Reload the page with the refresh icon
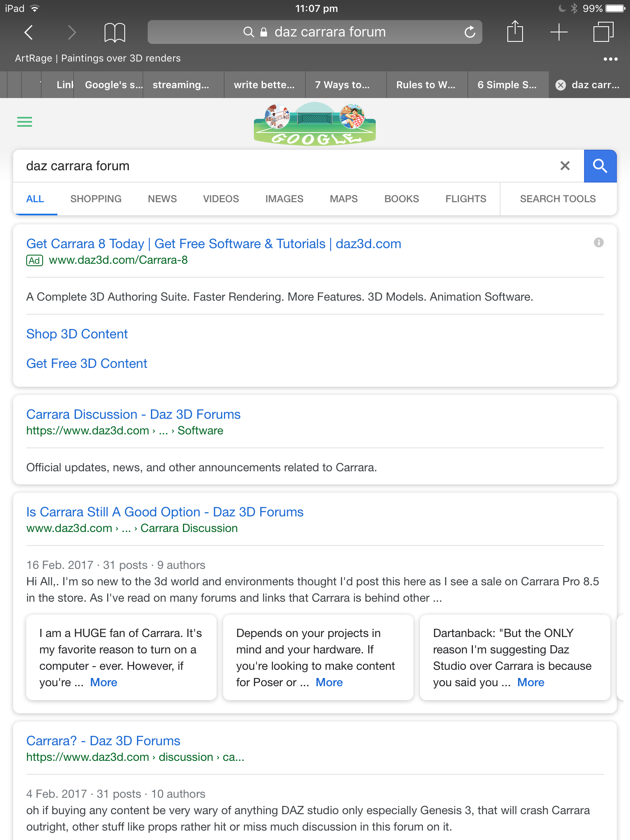The width and height of the screenshot is (630, 840). (x=470, y=32)
